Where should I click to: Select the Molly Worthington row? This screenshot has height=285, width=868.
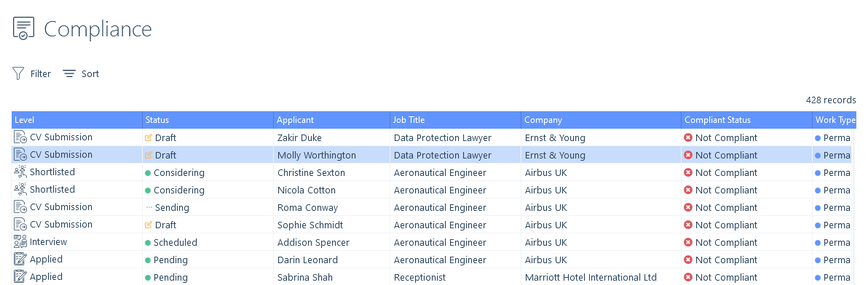434,155
